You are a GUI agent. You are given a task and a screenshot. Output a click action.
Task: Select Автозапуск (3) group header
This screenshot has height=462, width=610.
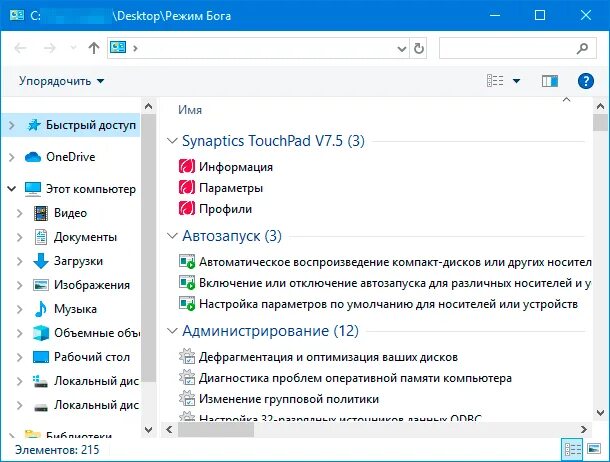pyautogui.click(x=232, y=236)
